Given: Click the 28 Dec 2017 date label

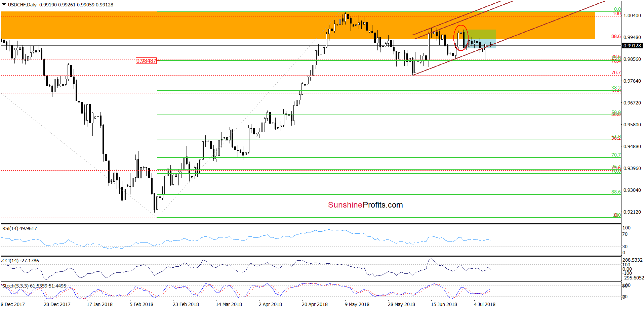Looking at the screenshot, I should pos(57,304).
